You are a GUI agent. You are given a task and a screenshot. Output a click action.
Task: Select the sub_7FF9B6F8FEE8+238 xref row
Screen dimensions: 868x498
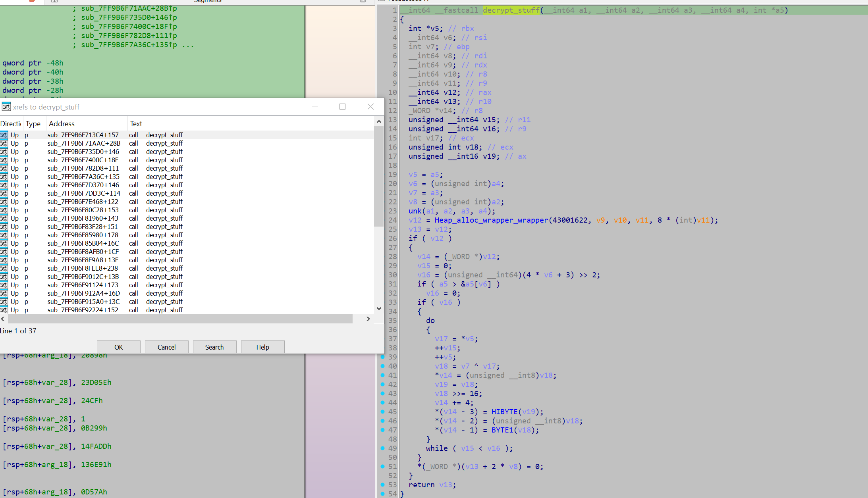point(83,268)
